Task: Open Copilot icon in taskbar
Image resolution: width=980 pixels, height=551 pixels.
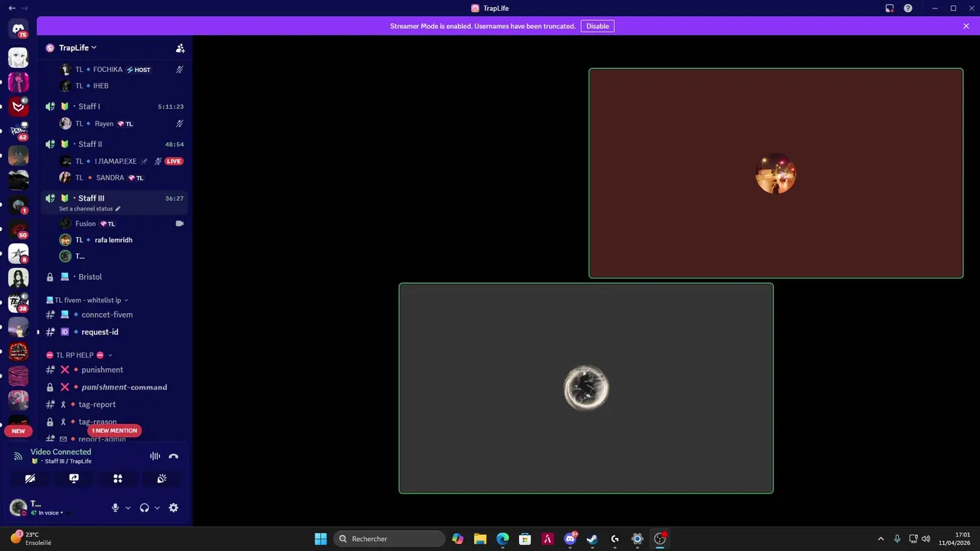Action: 458,539
